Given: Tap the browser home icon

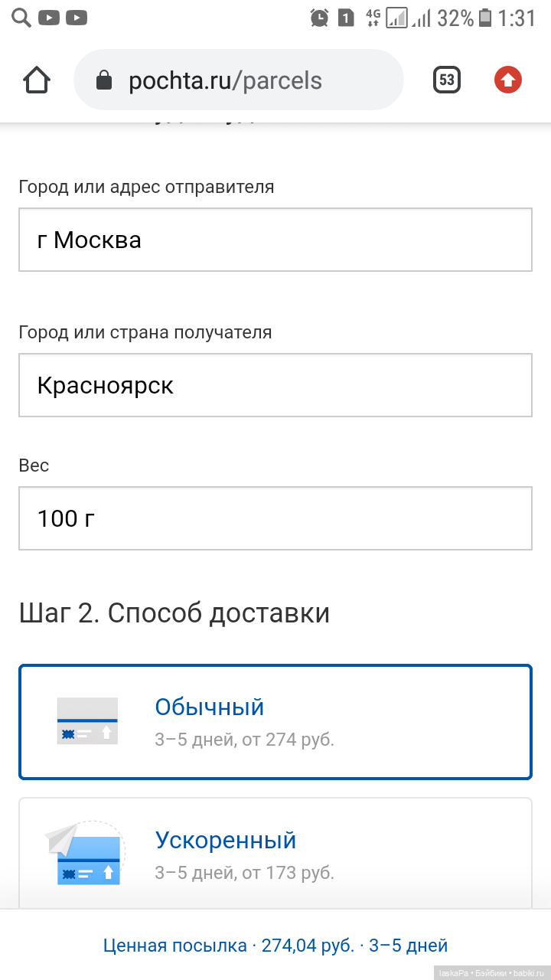Looking at the screenshot, I should click(x=37, y=80).
